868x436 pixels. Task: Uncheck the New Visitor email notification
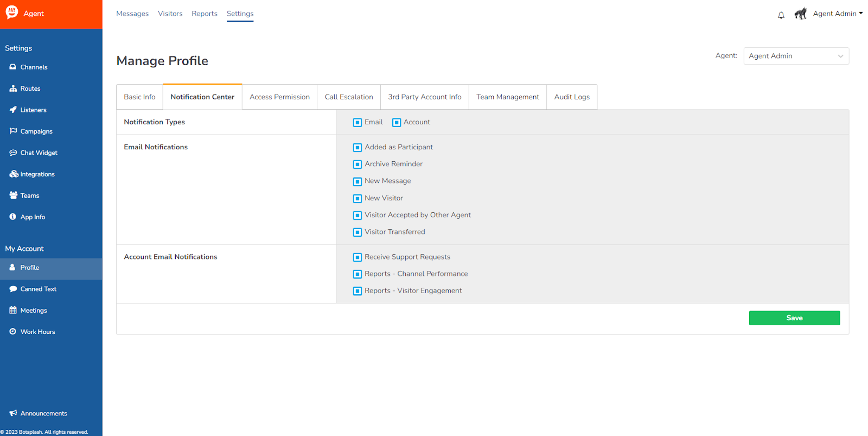point(358,199)
